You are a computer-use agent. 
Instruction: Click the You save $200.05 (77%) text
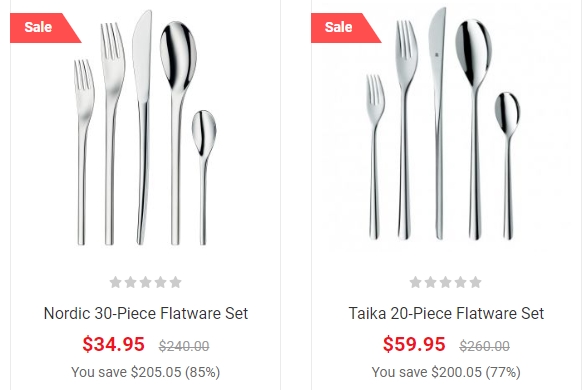click(446, 372)
